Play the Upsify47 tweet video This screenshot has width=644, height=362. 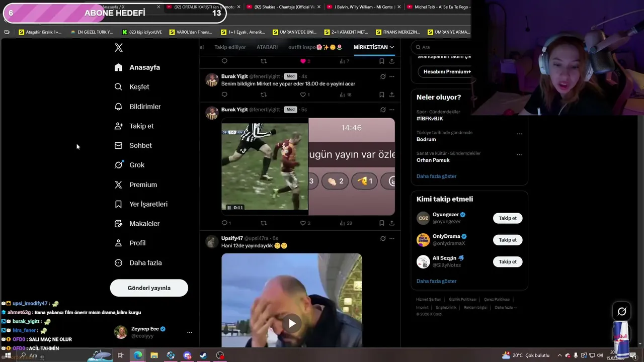292,323
